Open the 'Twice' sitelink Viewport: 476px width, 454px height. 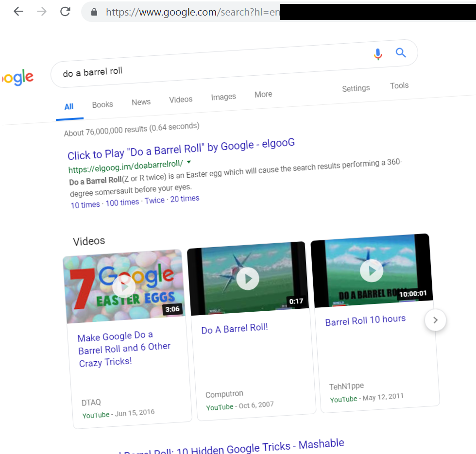click(x=154, y=201)
